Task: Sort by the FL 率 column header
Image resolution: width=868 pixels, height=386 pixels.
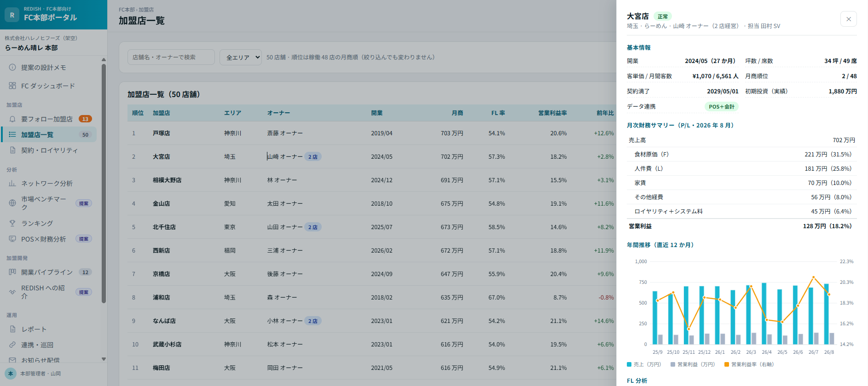Action: pyautogui.click(x=498, y=113)
